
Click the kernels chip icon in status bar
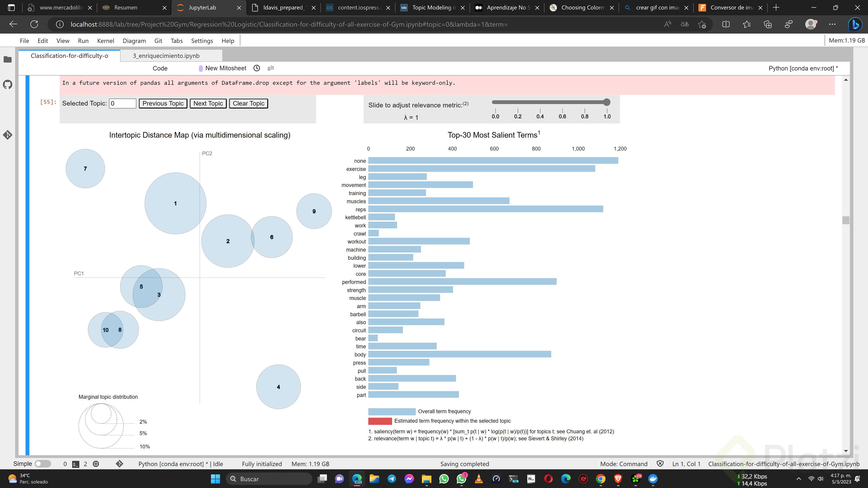click(x=96, y=464)
